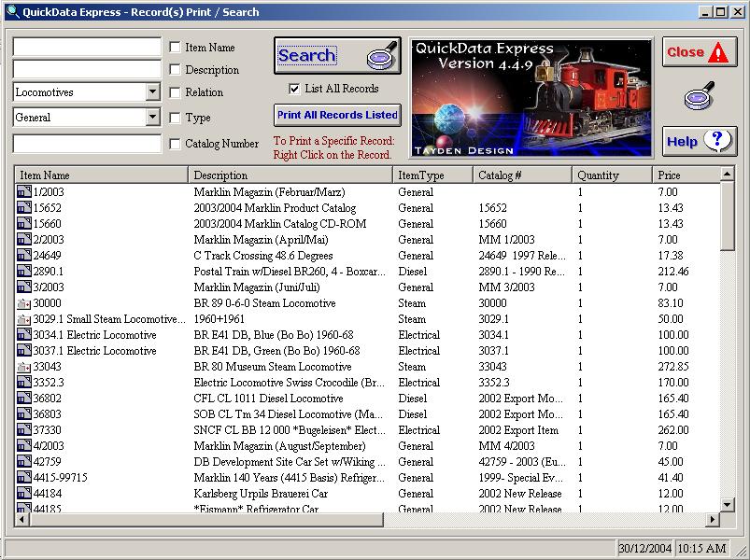Click Print All Records Listed button

[337, 115]
